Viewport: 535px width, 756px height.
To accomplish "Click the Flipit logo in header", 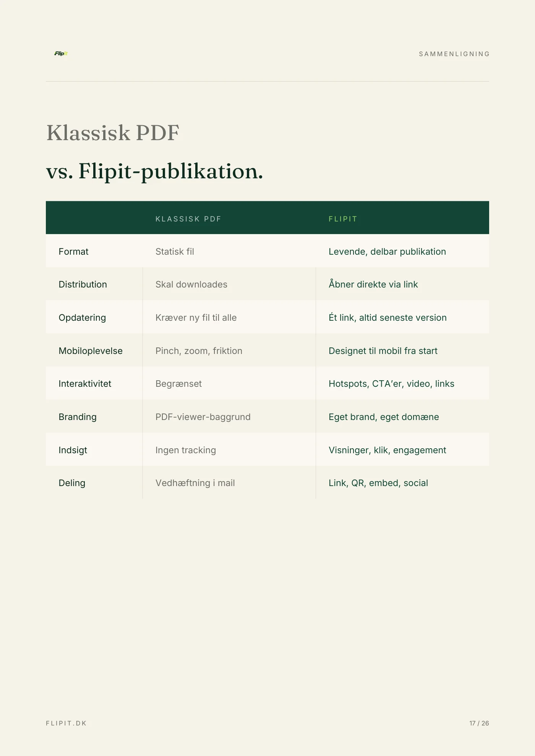I will coord(61,53).
